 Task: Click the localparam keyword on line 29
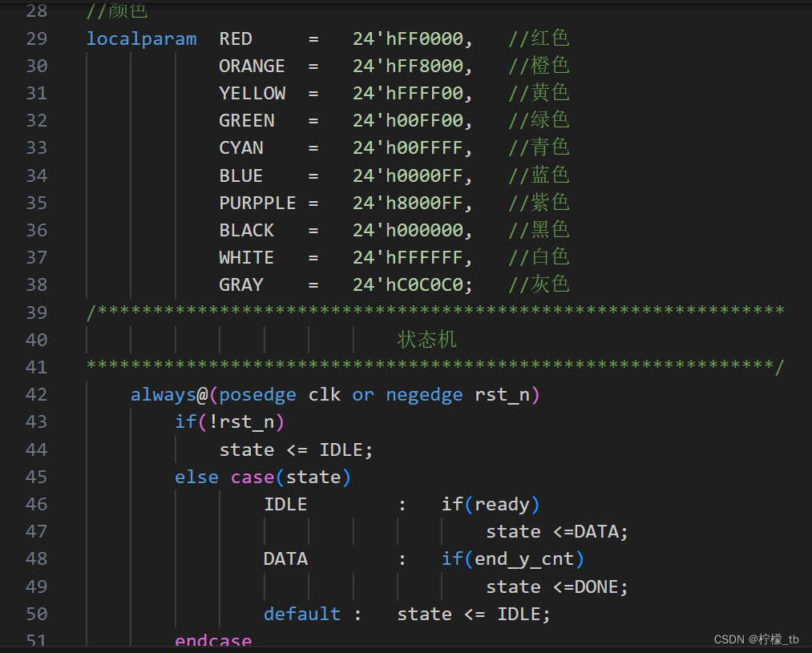(x=141, y=38)
